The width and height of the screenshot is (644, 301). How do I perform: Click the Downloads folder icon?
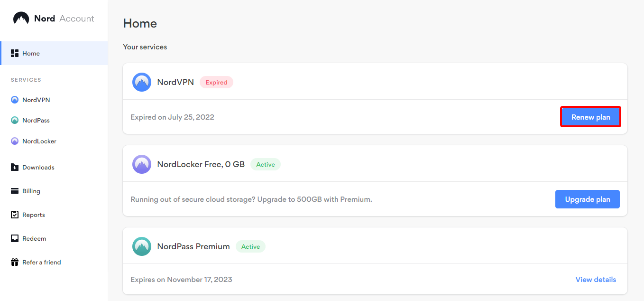pyautogui.click(x=15, y=167)
